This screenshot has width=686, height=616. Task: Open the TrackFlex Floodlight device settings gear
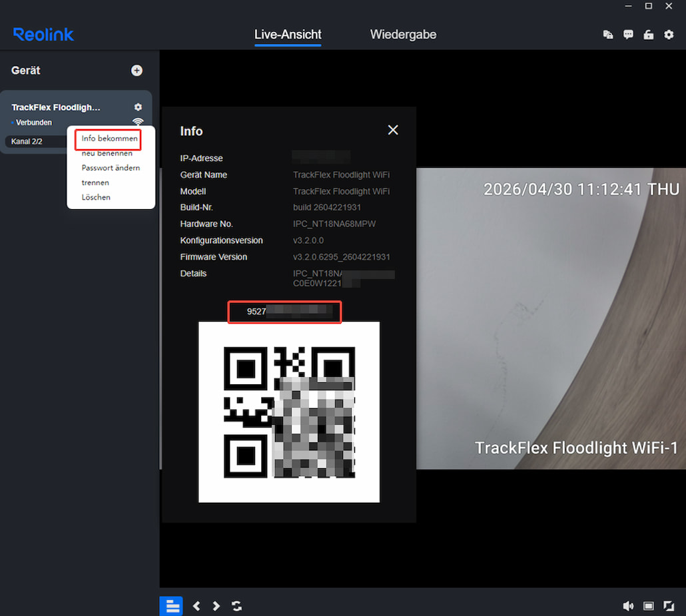pos(138,107)
